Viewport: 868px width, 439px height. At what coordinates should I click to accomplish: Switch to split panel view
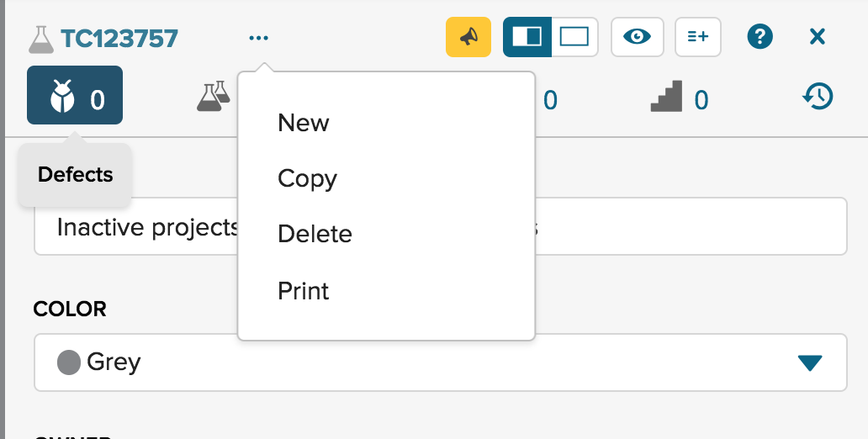click(x=527, y=37)
